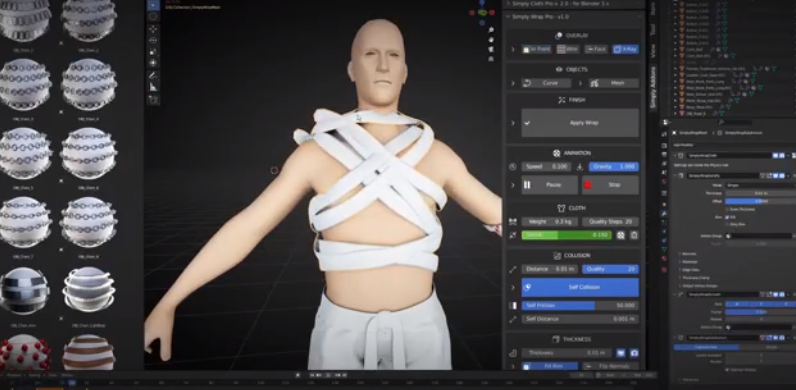
Task: Click the camera icon beside Thickness
Action: click(x=634, y=353)
